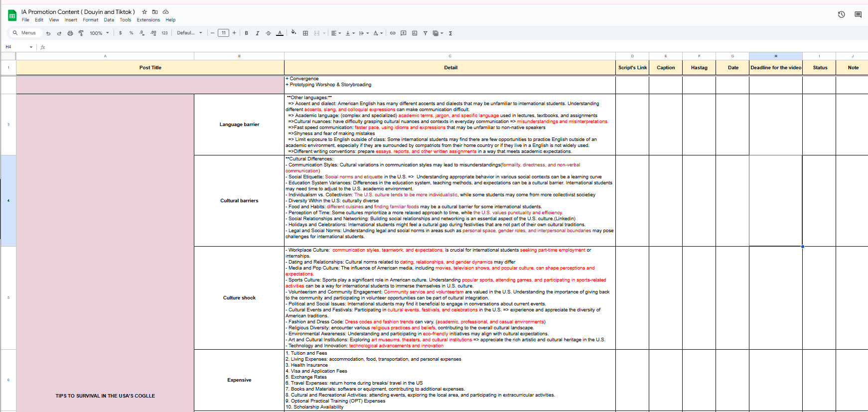Open version history clock icon
This screenshot has height=412, width=868.
(x=841, y=14)
